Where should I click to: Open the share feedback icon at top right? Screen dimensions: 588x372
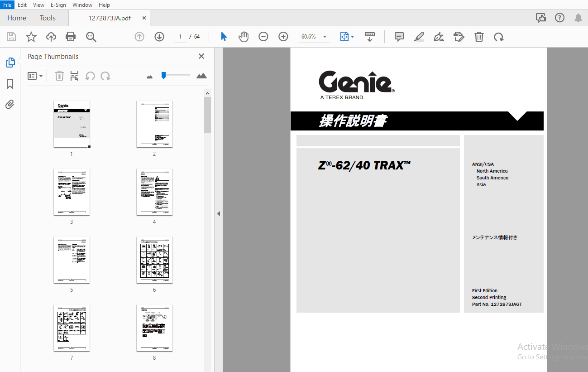click(541, 18)
